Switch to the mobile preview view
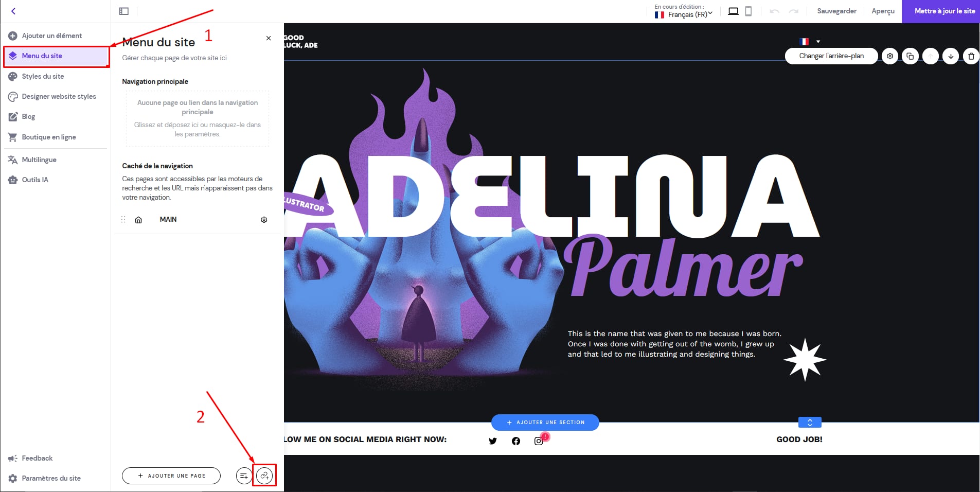 coord(749,11)
